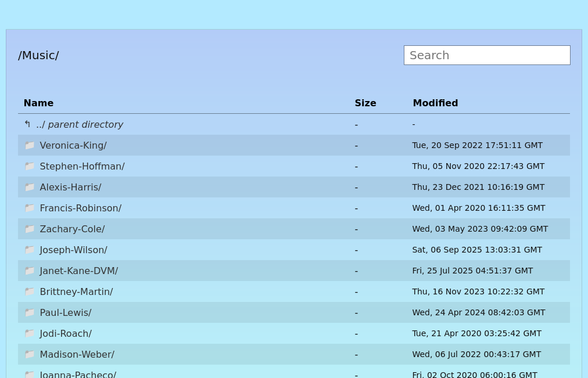The height and width of the screenshot is (378, 588).
Task: Click the folder icon next to Joseph-Wilson
Action: tap(30, 250)
